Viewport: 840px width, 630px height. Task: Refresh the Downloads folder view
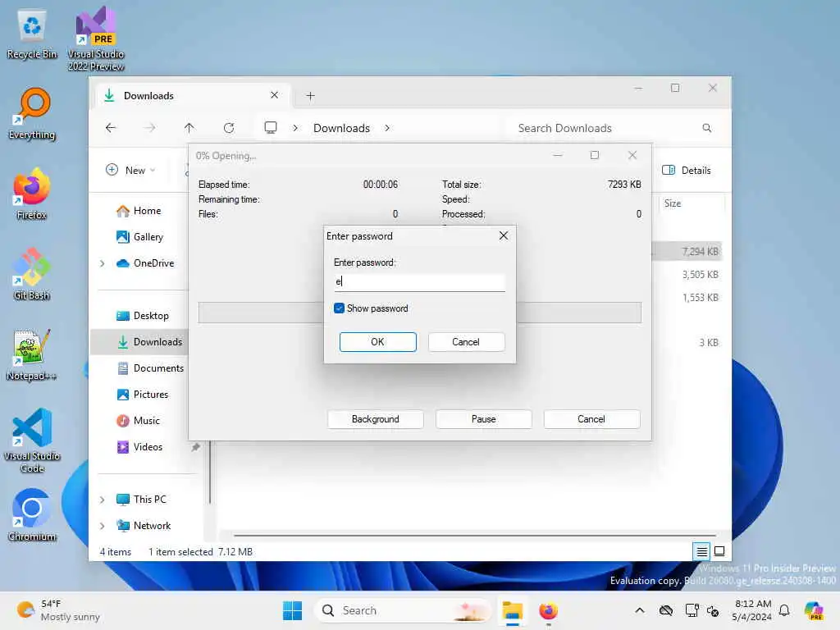coord(229,128)
